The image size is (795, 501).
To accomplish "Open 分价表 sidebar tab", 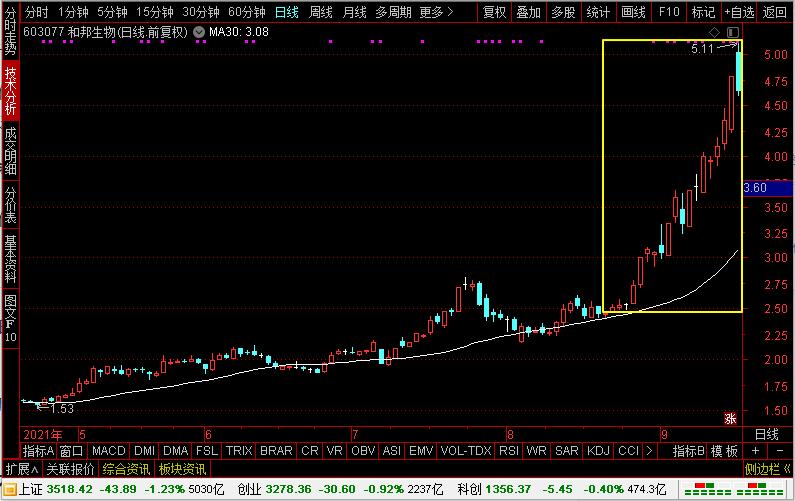I will click(10, 205).
